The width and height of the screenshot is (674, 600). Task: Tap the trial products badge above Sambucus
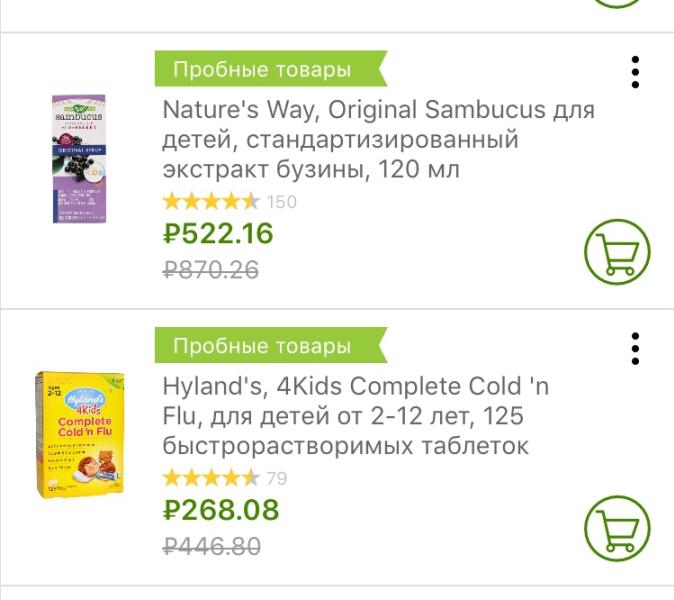click(263, 70)
